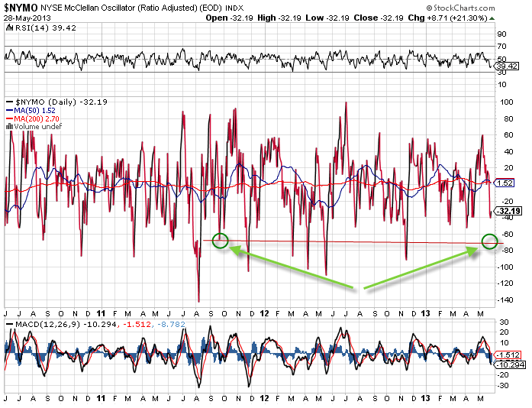Image resolution: width=532 pixels, height=408 pixels.
Task: Click the -120 level on the main y-axis
Action: [x=505, y=283]
